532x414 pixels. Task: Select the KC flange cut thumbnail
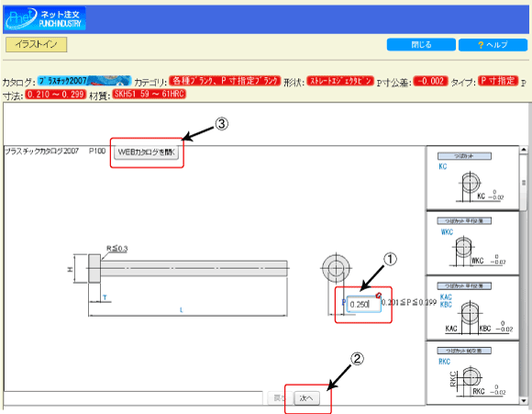472,178
